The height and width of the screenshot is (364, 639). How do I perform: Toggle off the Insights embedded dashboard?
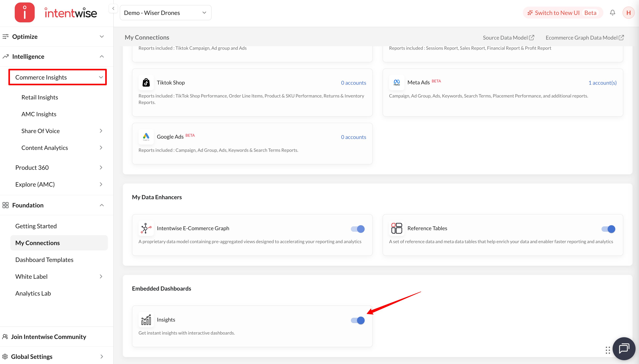(x=358, y=320)
